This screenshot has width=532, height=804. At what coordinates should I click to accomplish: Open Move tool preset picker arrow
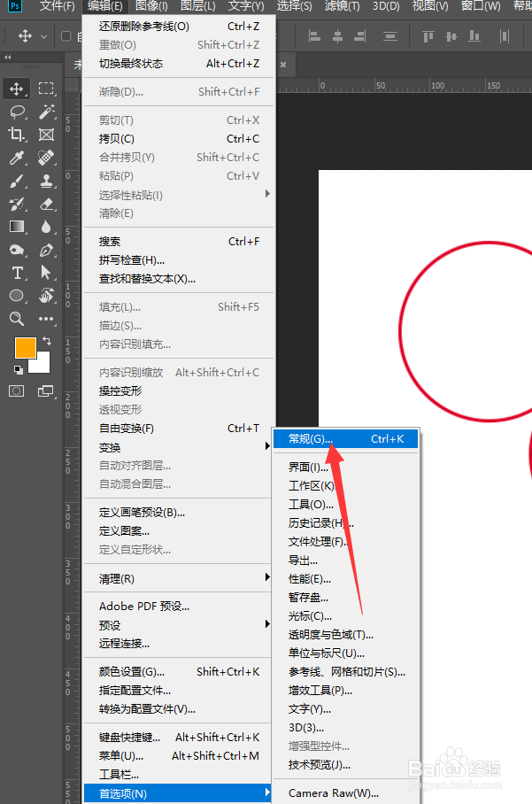(43, 36)
